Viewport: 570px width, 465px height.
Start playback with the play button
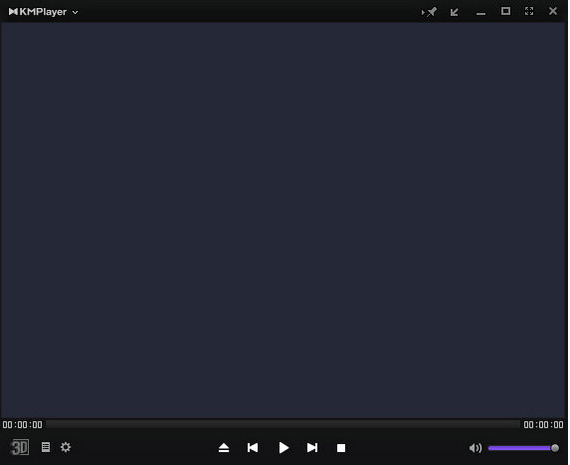[284, 448]
